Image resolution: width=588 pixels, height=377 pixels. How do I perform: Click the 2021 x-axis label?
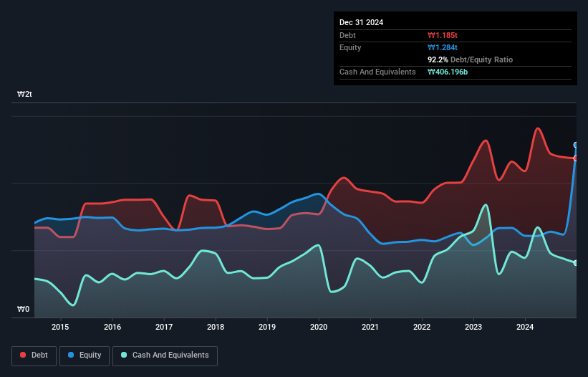(x=370, y=327)
